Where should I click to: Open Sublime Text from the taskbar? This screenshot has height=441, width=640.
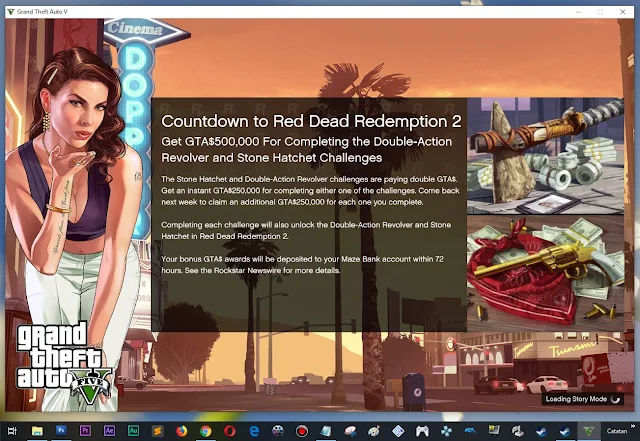tap(158, 431)
